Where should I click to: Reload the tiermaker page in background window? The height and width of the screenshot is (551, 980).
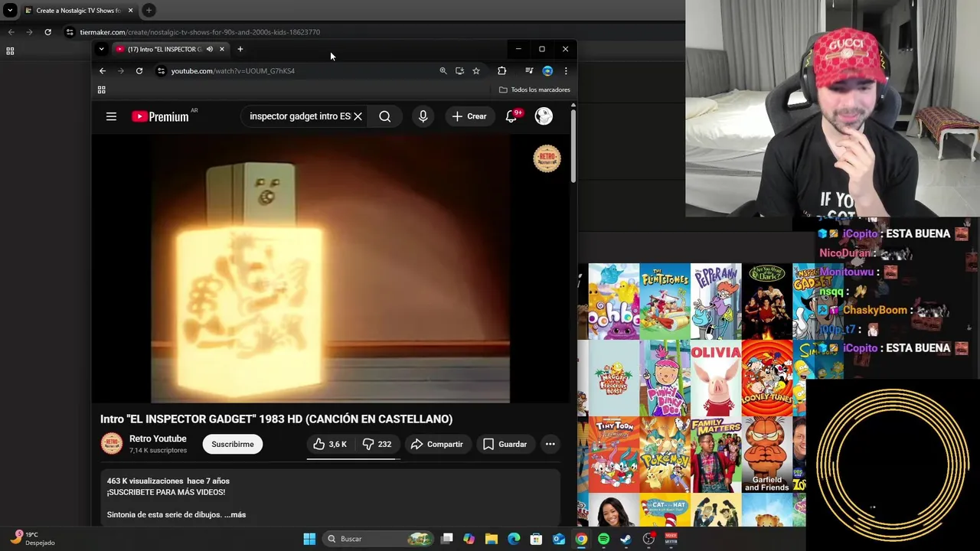[47, 32]
